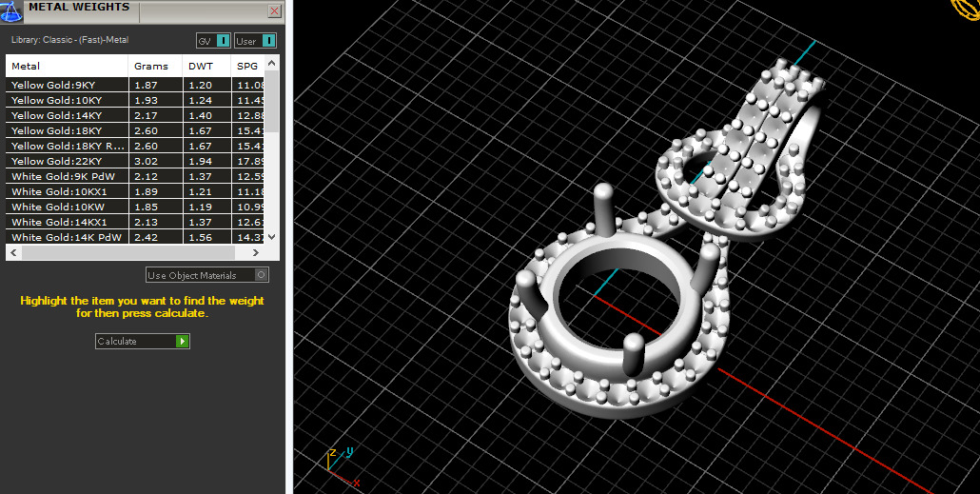The height and width of the screenshot is (494, 980).
Task: Select the Yellow Gold:9KY row
Action: coord(134,85)
